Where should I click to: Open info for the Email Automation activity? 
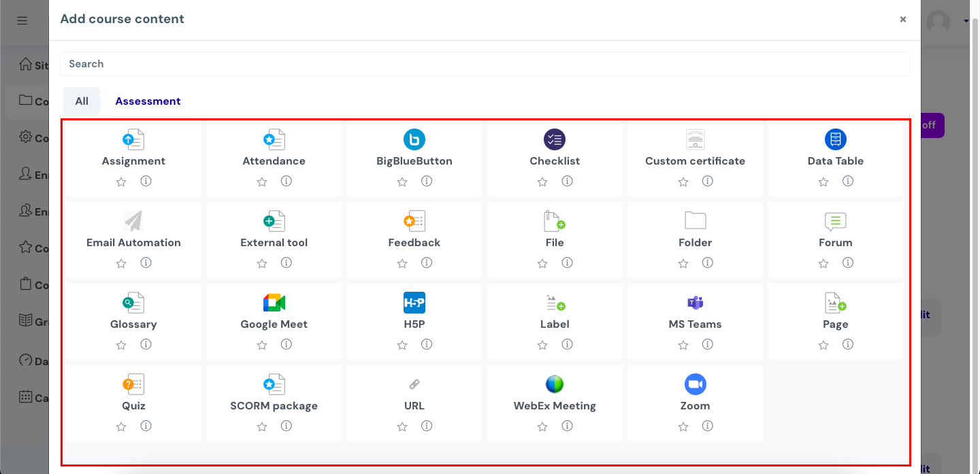click(x=146, y=263)
